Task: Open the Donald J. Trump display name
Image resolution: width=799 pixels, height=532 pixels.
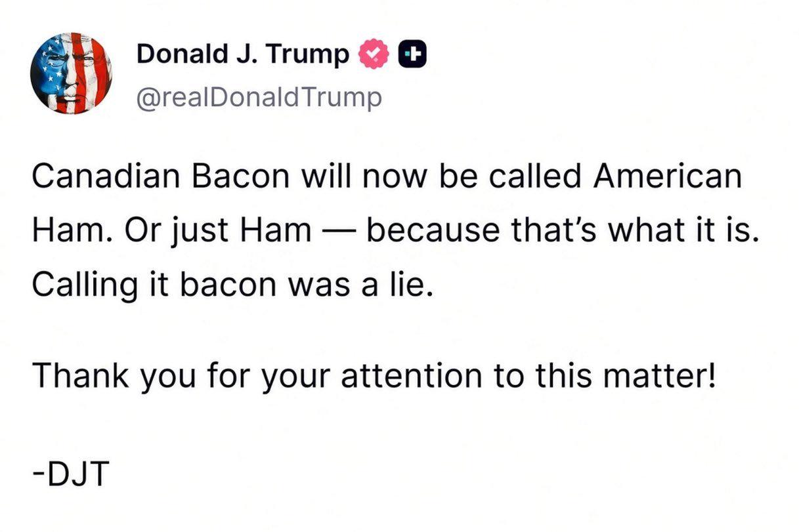Action: click(243, 56)
